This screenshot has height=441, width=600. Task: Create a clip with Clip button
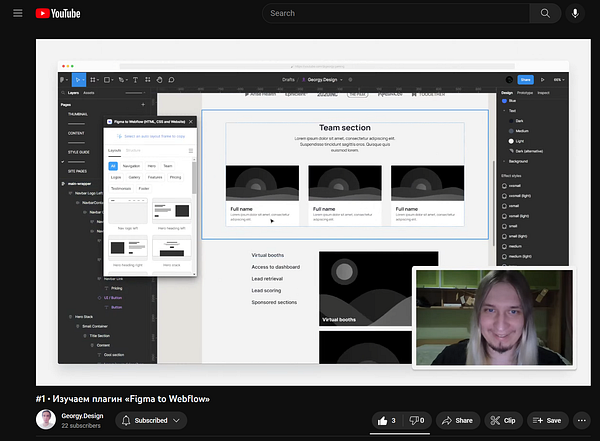pyautogui.click(x=503, y=421)
